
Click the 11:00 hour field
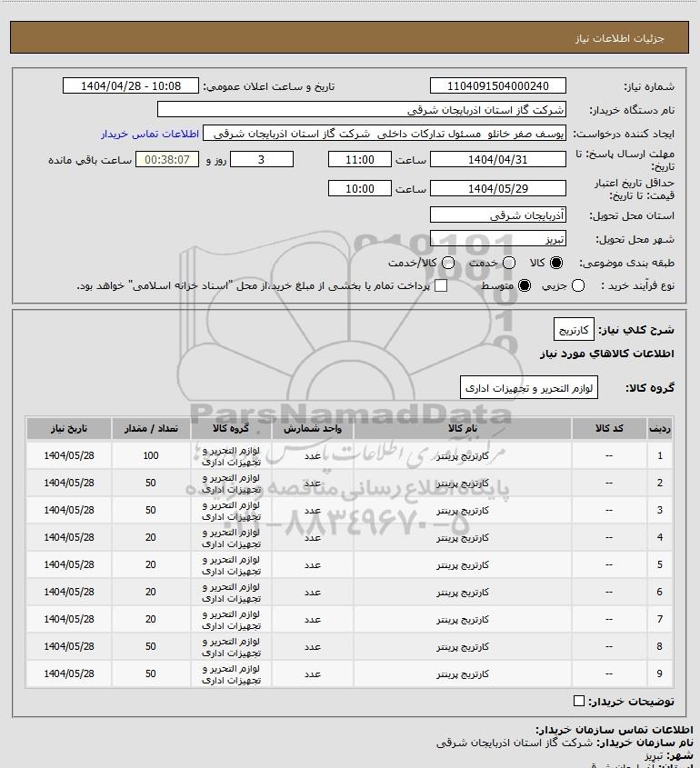(x=360, y=160)
